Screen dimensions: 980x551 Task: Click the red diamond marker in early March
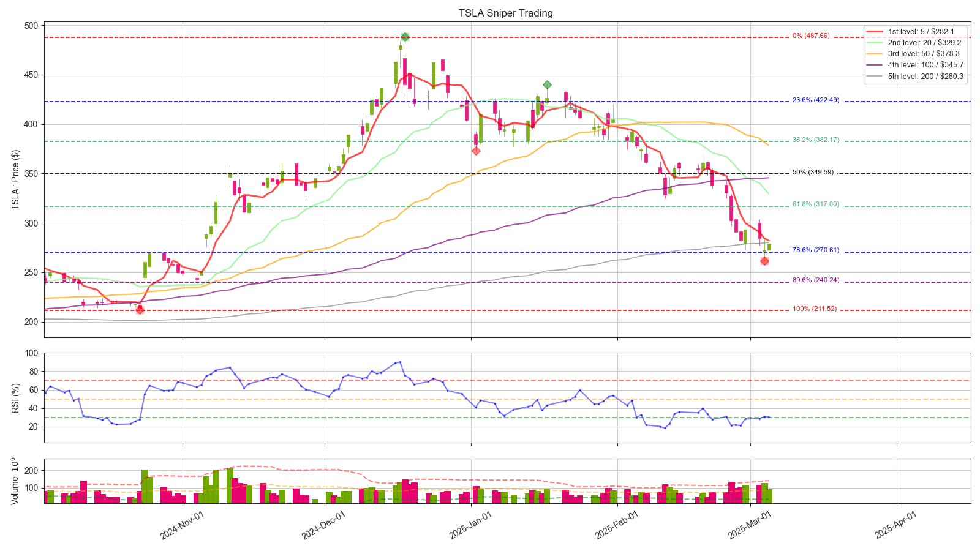pos(764,261)
